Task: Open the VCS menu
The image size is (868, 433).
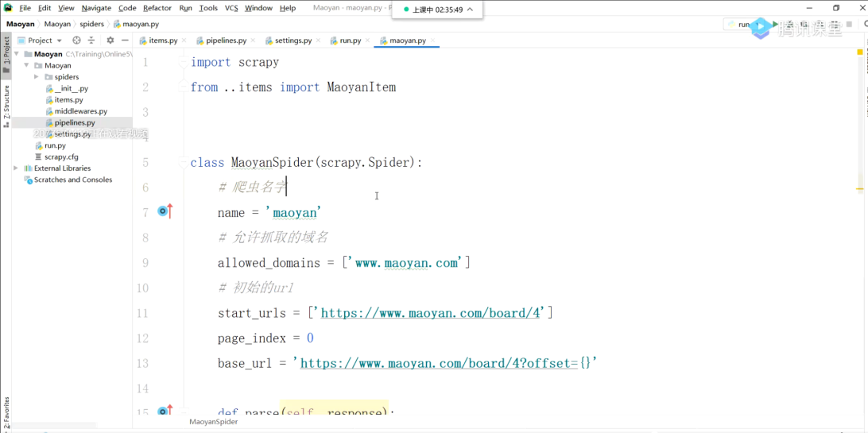Action: (x=231, y=8)
